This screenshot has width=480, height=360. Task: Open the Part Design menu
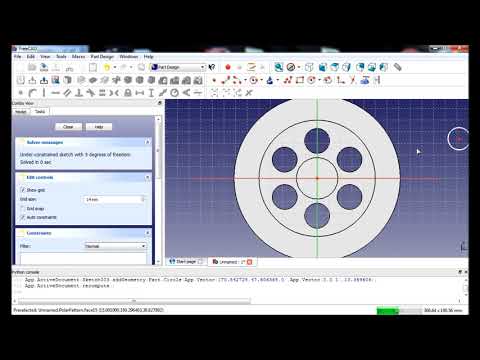click(x=102, y=57)
